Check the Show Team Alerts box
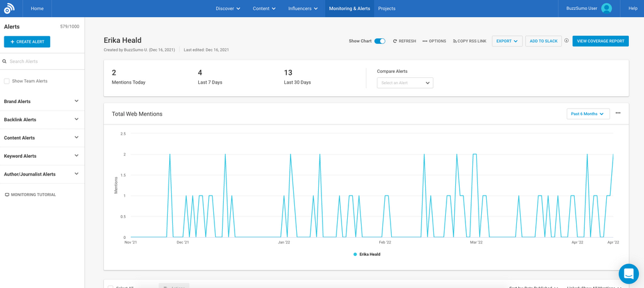The image size is (644, 288). [x=7, y=81]
